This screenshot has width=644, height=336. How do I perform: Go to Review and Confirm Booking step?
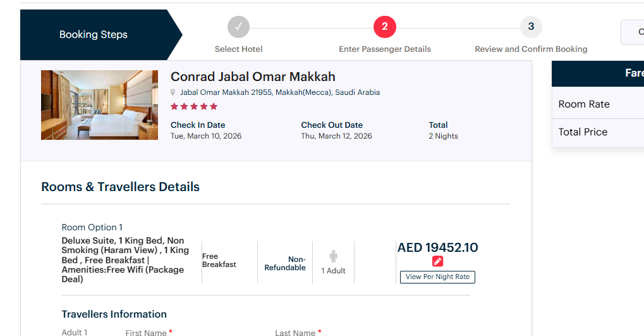point(531,49)
